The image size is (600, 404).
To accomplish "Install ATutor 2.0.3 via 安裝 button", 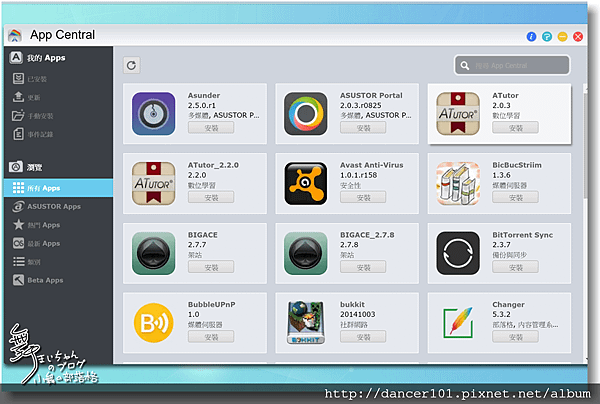I will coord(515,128).
